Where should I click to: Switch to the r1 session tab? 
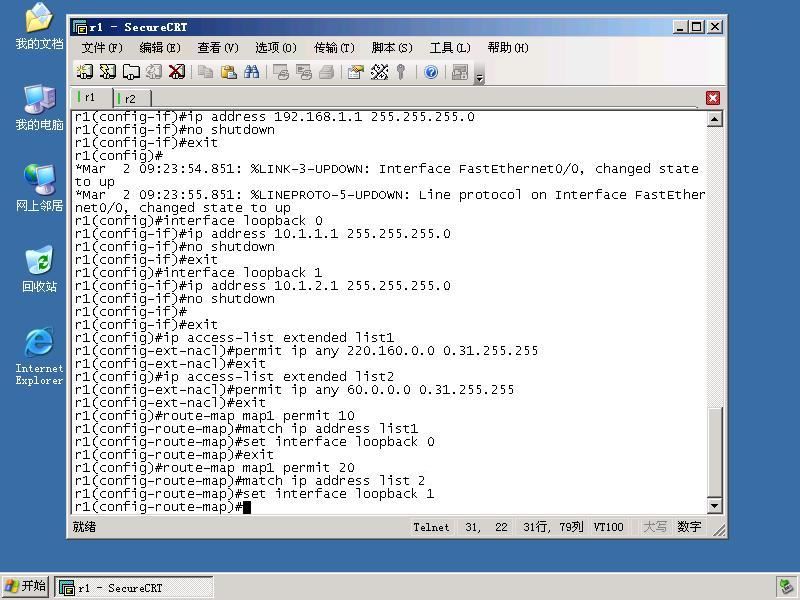pos(91,97)
